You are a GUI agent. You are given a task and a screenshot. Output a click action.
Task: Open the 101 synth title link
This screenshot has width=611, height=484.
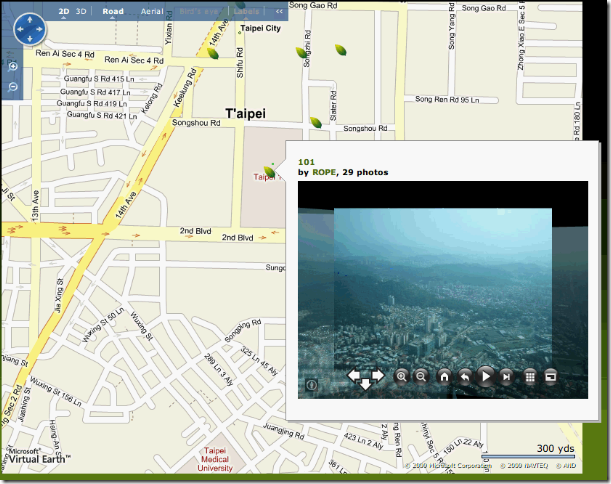306,162
